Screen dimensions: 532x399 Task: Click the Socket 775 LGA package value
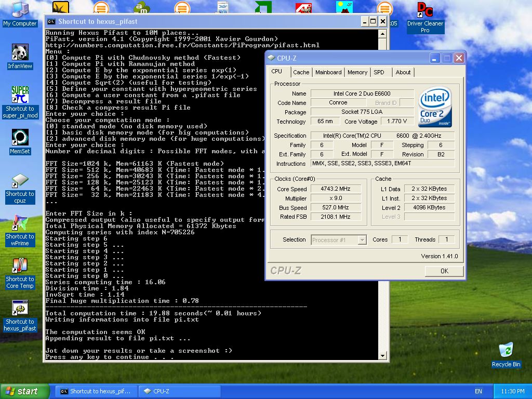pos(362,112)
